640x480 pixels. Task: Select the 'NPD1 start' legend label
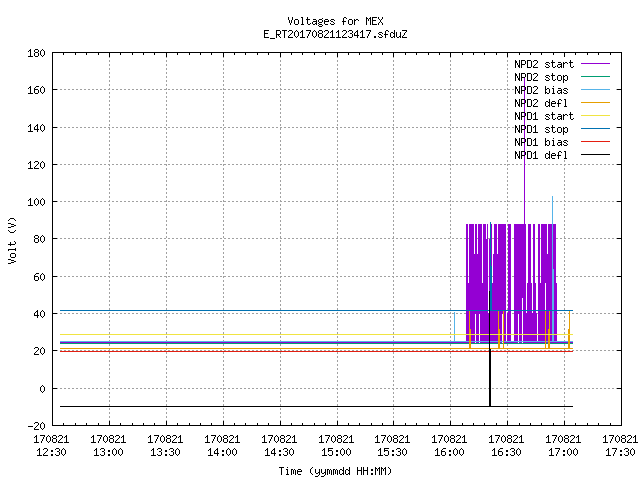(x=544, y=116)
